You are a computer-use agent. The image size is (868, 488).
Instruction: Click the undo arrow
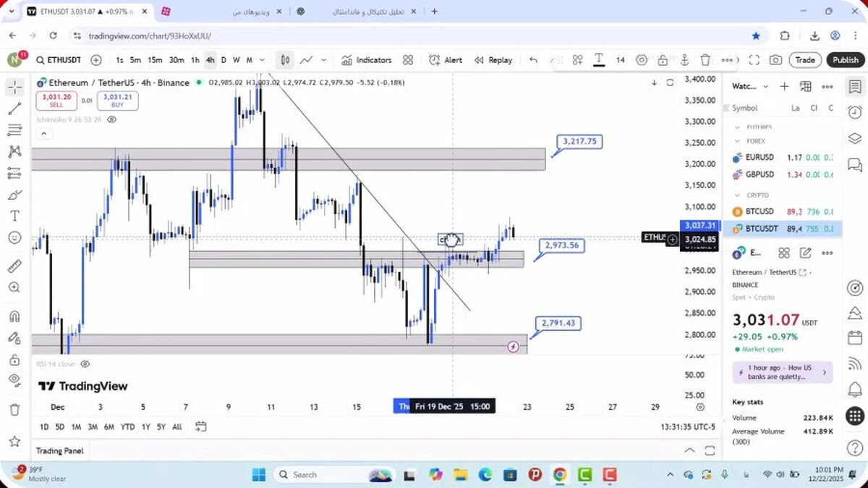(534, 60)
